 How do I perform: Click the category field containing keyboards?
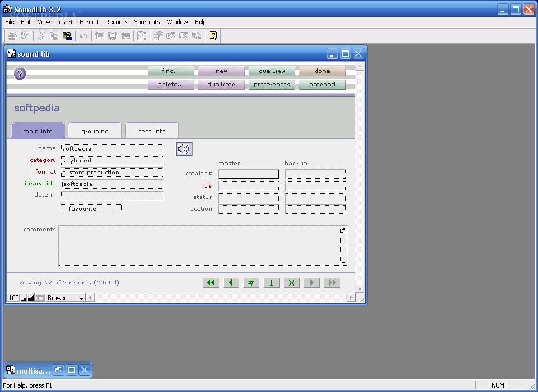pyautogui.click(x=112, y=161)
